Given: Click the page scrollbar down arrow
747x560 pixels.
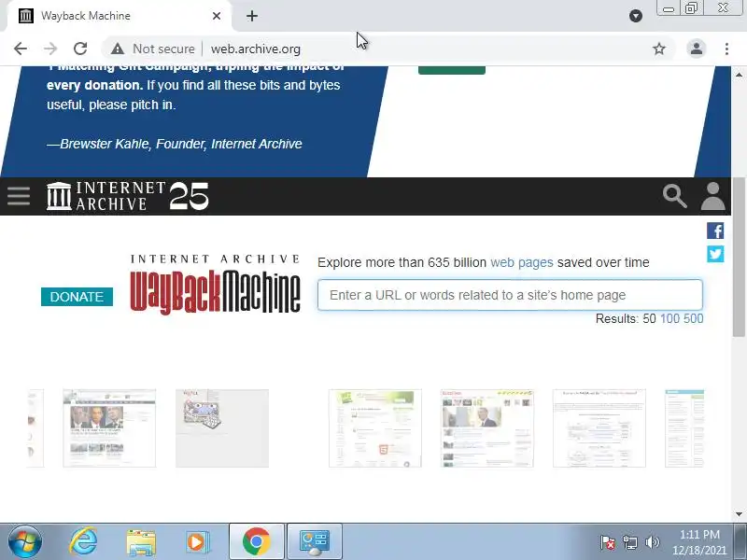Looking at the screenshot, I should (x=739, y=514).
